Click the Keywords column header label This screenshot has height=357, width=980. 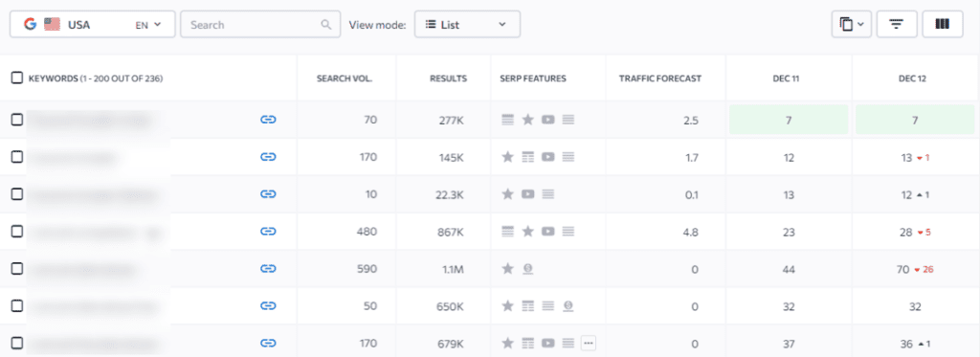[x=96, y=78]
